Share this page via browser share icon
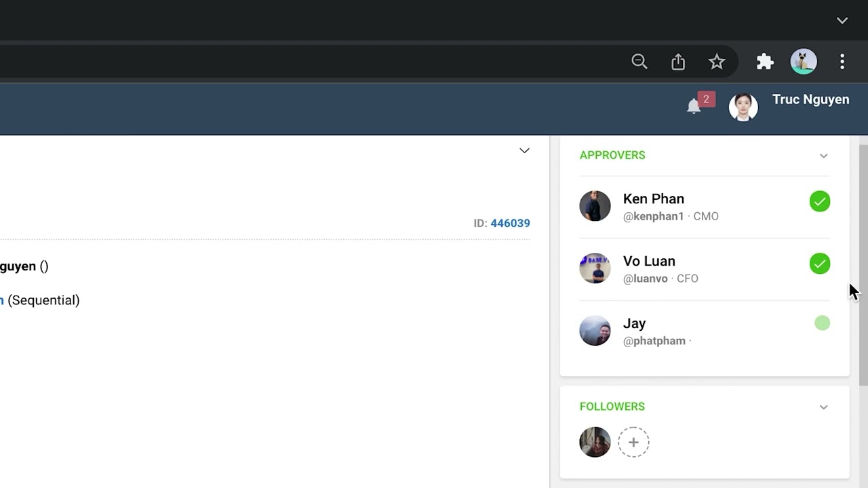The image size is (868, 488). pos(678,62)
